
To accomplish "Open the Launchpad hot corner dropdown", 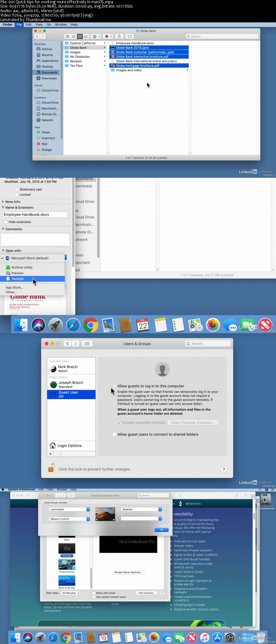I will (70, 509).
